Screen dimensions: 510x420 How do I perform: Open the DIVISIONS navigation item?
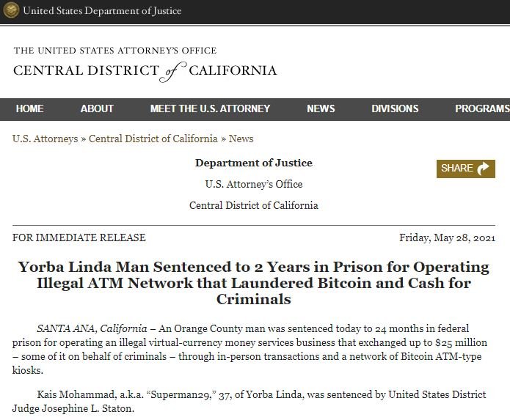click(395, 108)
